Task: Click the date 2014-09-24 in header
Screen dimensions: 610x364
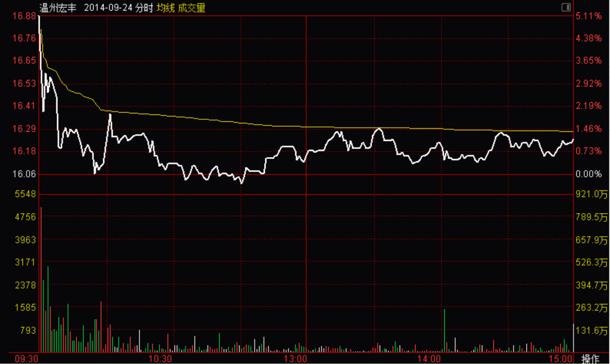Action: tap(108, 8)
